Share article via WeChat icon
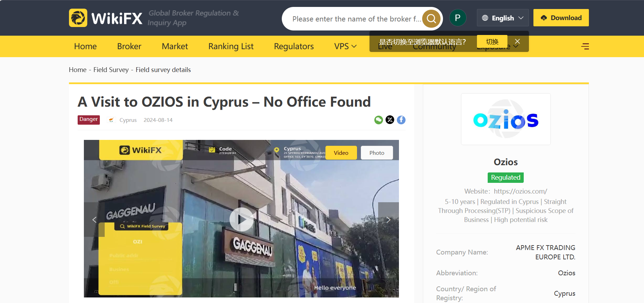The width and height of the screenshot is (644, 303). coord(378,120)
